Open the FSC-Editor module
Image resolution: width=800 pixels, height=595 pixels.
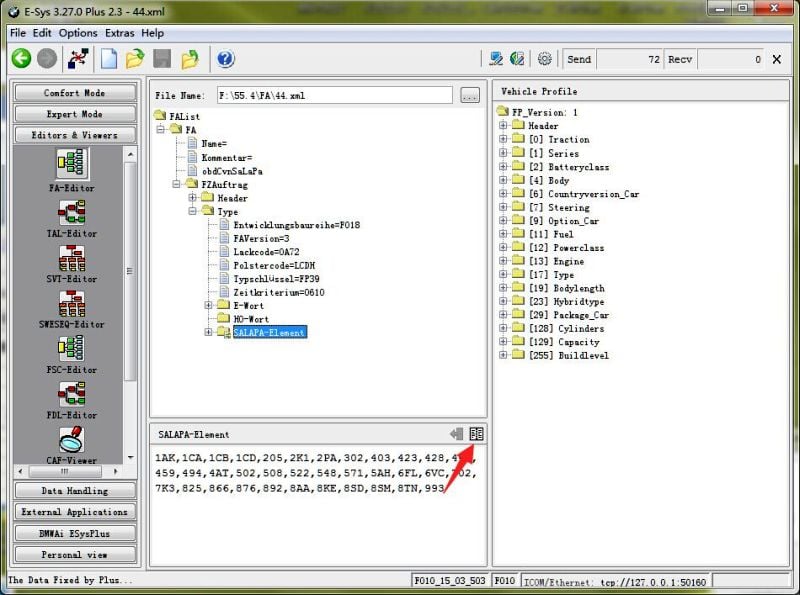pos(71,355)
